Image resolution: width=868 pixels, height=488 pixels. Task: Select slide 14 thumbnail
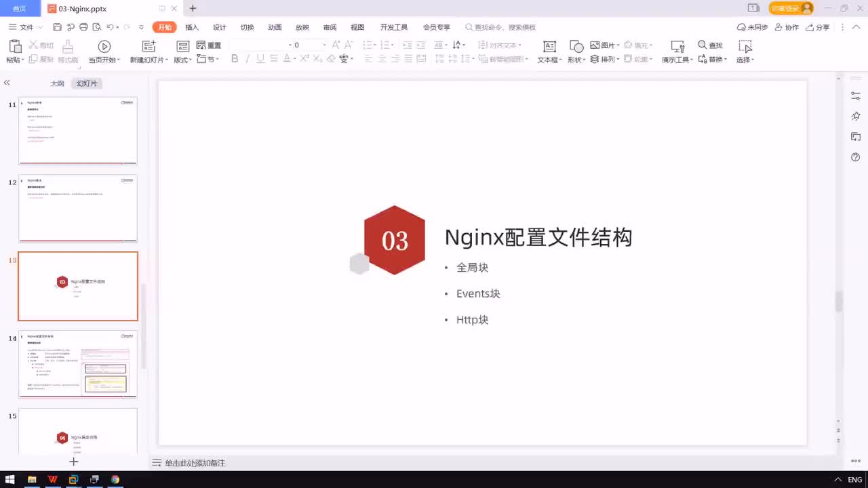click(78, 364)
